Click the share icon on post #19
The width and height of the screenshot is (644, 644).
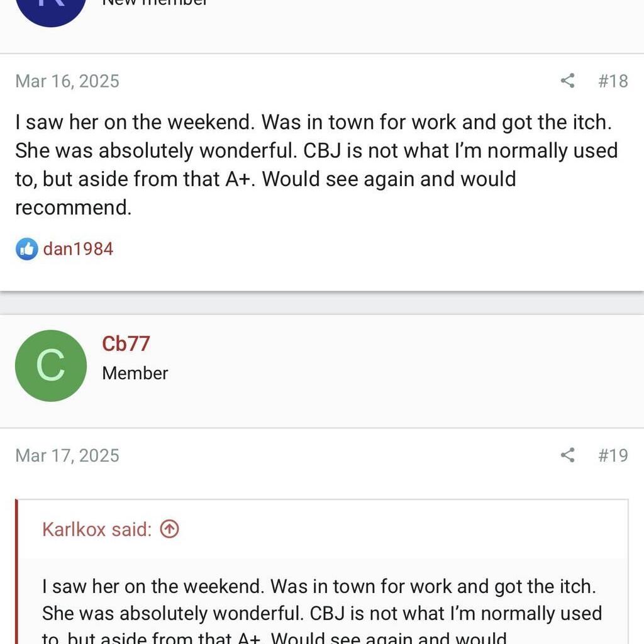567,455
